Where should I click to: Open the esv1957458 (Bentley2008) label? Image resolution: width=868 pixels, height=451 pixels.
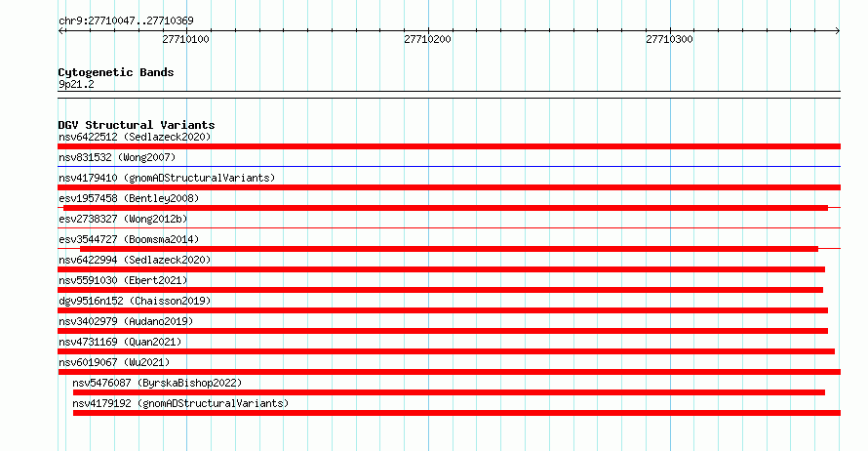(129, 198)
